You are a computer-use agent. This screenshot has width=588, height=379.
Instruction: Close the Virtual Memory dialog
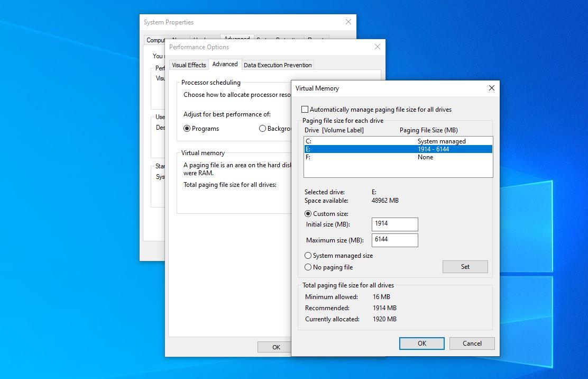491,88
